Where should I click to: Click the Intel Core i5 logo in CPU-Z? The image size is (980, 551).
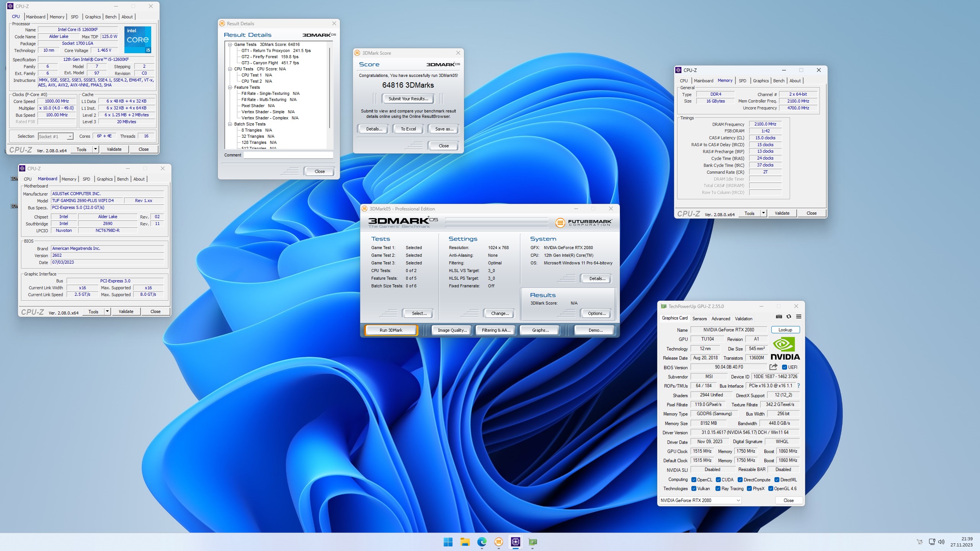(138, 39)
